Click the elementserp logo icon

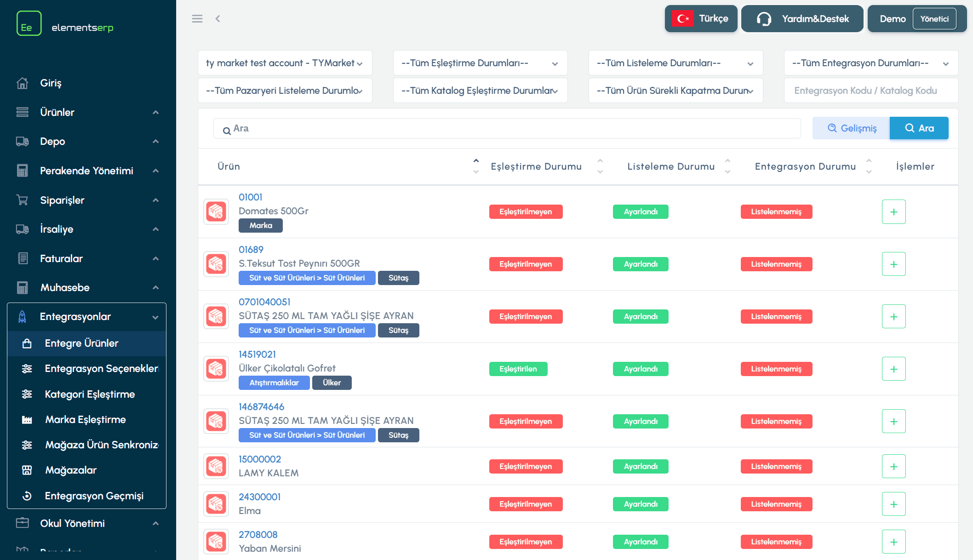pos(29,23)
